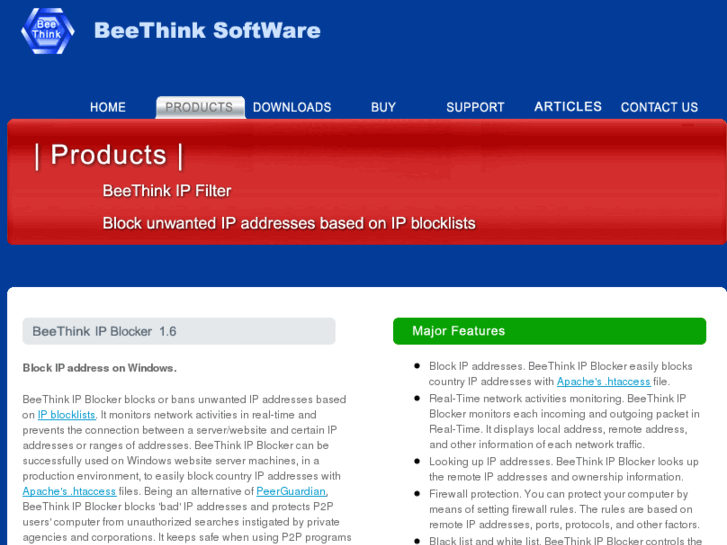
Task: Go to the DOWNLOADS tab
Action: pyautogui.click(x=292, y=107)
